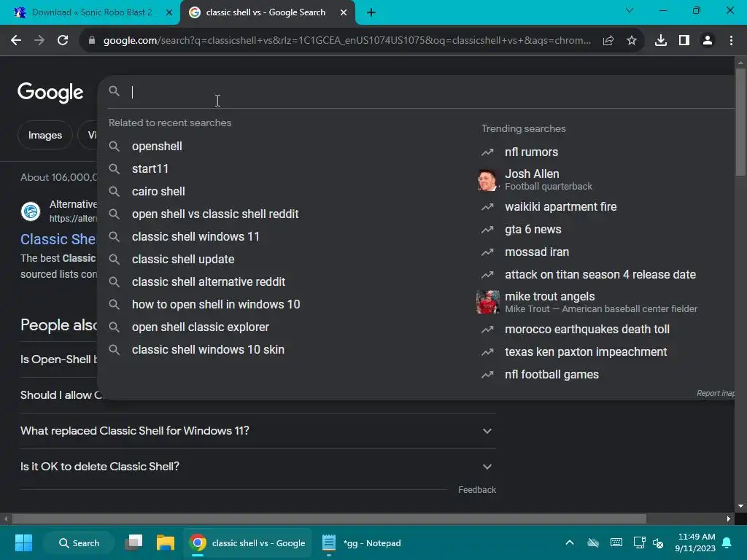Click Chrome classic shell taskbar button
Screen dimensions: 747x560
tap(247, 542)
